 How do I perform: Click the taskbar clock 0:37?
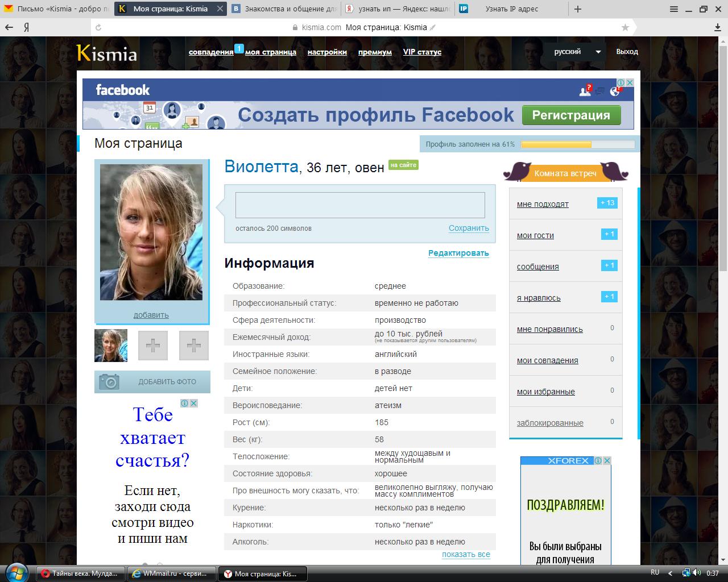coord(712,573)
